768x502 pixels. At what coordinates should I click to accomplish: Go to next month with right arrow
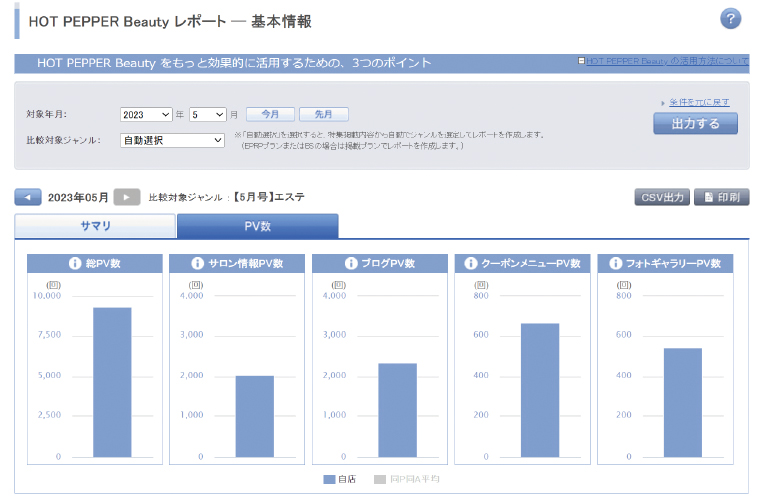click(x=127, y=197)
